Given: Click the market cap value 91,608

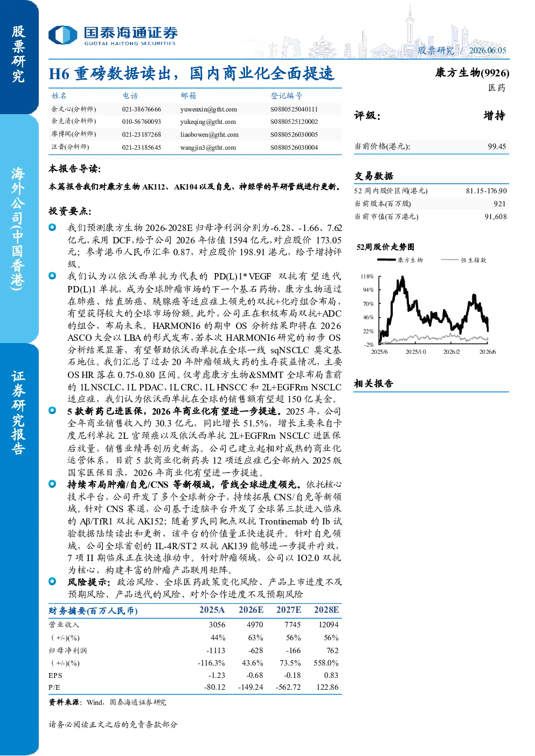Looking at the screenshot, I should (495, 217).
